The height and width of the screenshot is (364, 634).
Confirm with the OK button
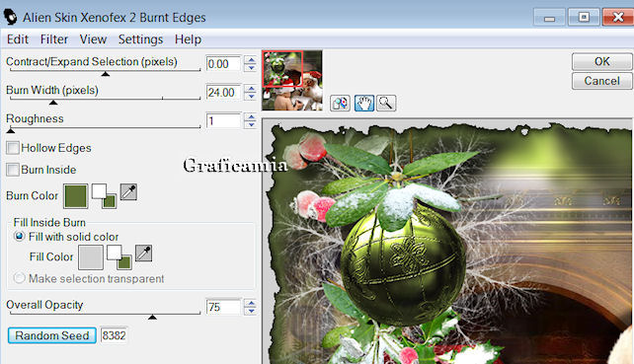coord(601,61)
